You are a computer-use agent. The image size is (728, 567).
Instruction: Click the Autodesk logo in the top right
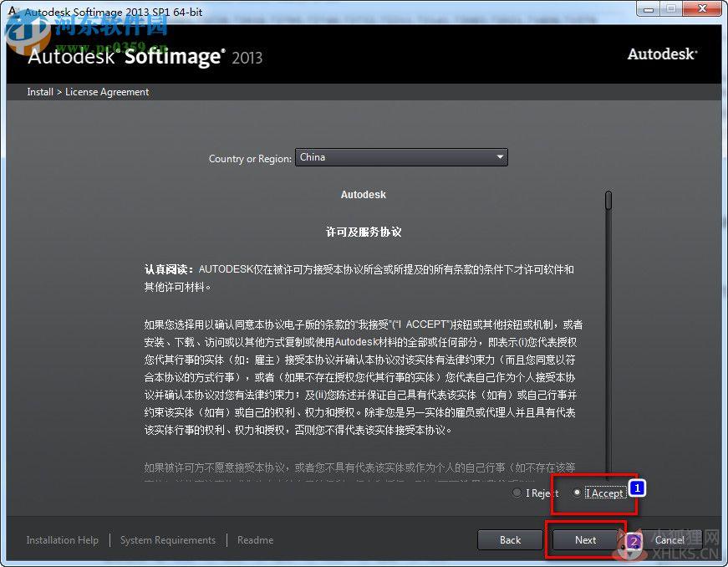pos(662,54)
